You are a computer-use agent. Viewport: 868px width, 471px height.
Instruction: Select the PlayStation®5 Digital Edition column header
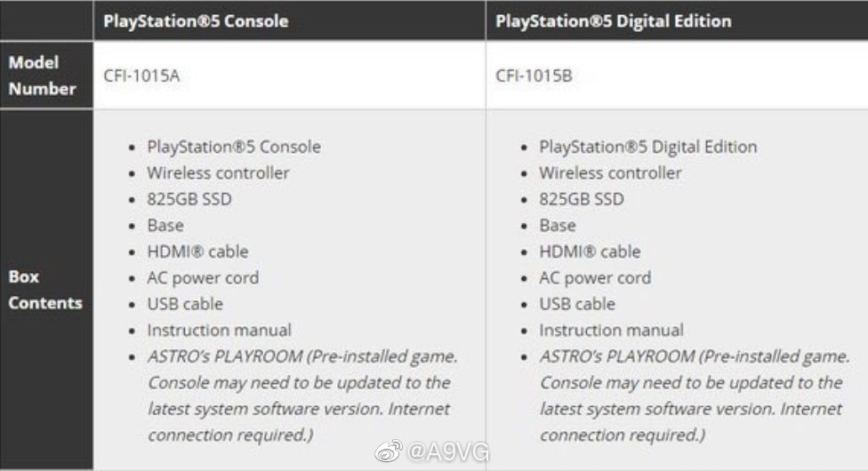(x=611, y=20)
